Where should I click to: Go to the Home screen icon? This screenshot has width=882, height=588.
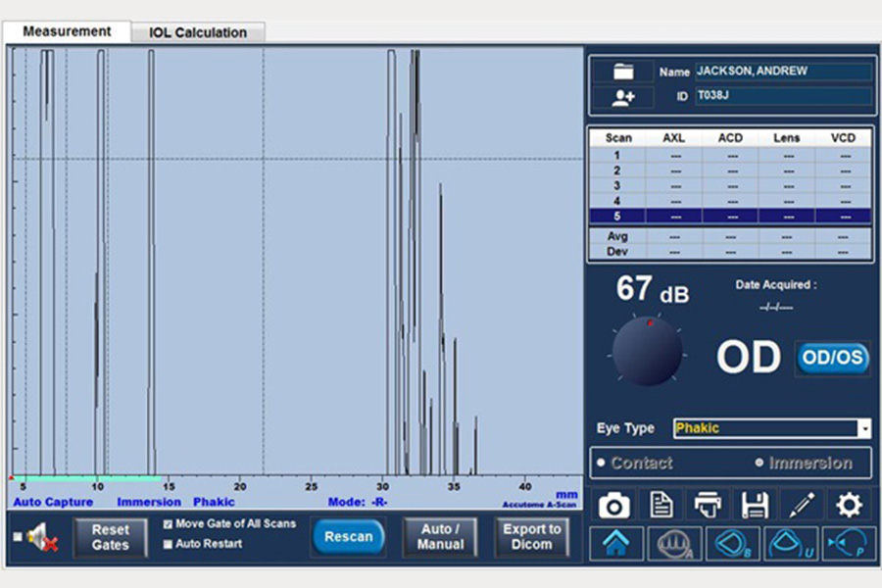(616, 544)
